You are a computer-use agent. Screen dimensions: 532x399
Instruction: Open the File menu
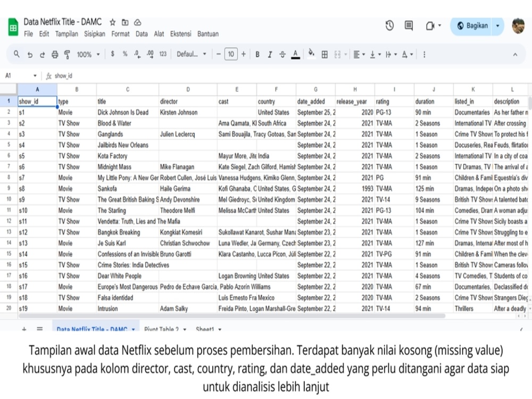(29, 34)
